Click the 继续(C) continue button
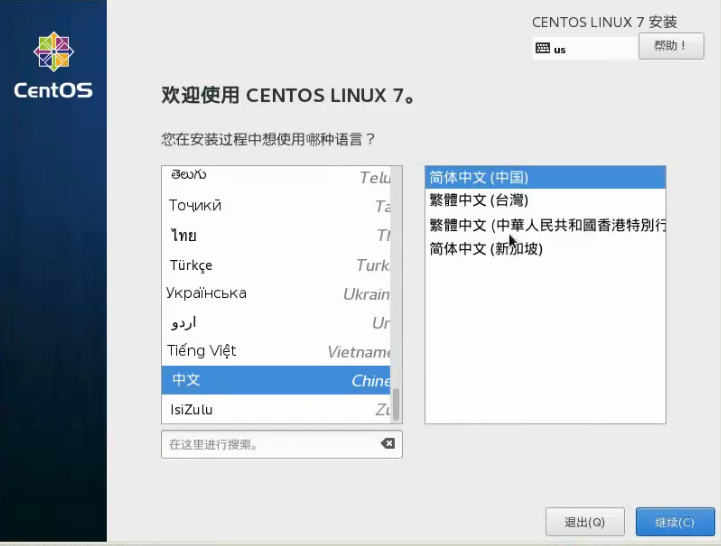The height and width of the screenshot is (546, 721). (x=675, y=522)
